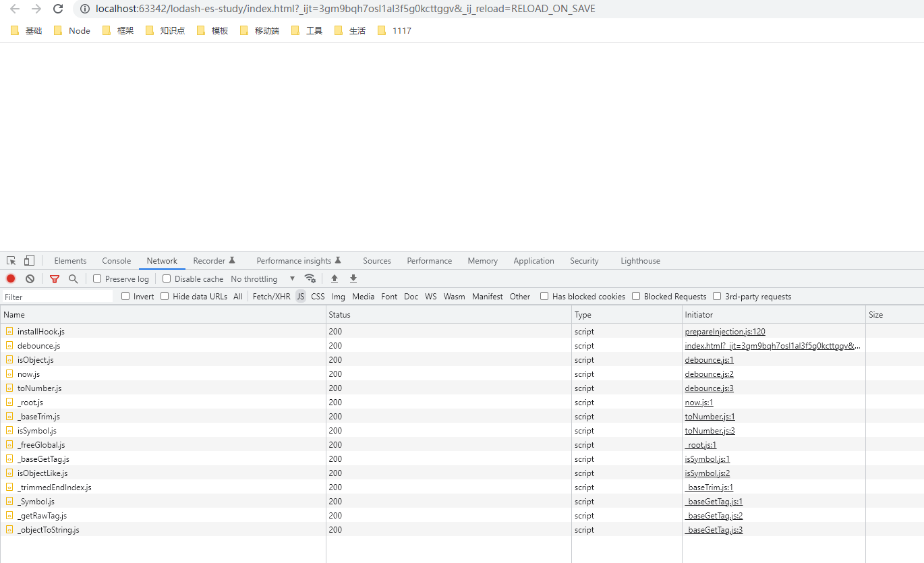View site information icon in address bar
The image size is (924, 563).
point(84,9)
